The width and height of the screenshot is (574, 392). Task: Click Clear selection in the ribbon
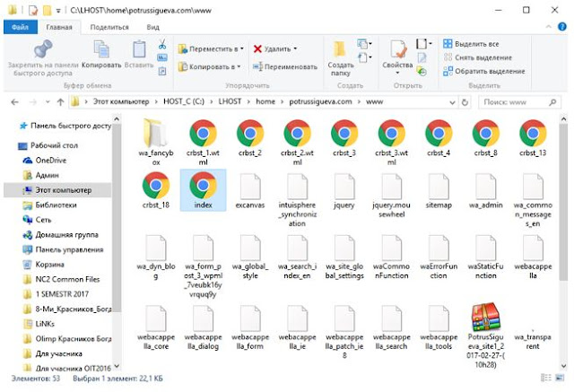477,57
